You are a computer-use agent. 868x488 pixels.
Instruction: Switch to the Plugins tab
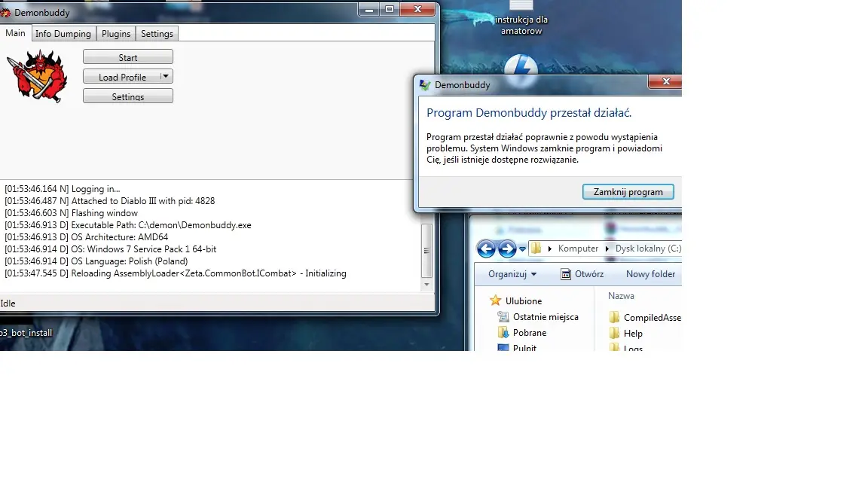tap(116, 34)
